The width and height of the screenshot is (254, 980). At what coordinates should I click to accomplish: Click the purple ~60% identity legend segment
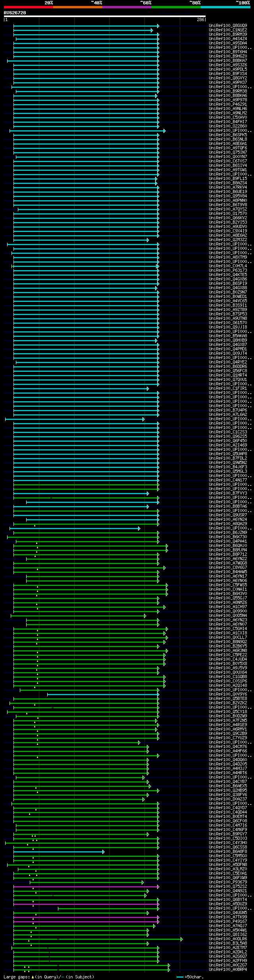tap(127, 7)
